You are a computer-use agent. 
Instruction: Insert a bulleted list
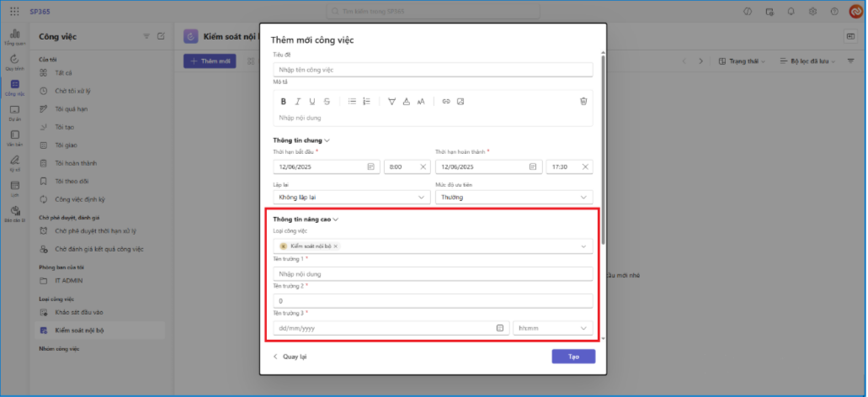point(353,101)
